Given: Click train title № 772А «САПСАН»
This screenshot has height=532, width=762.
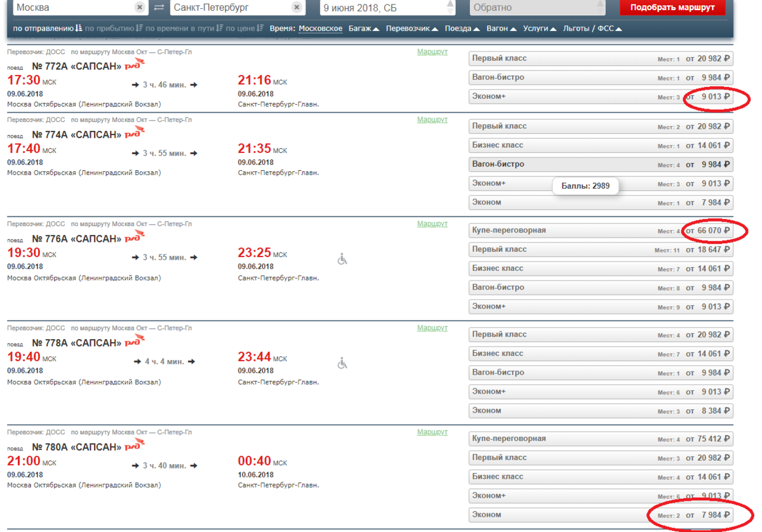Looking at the screenshot, I should click(76, 65).
